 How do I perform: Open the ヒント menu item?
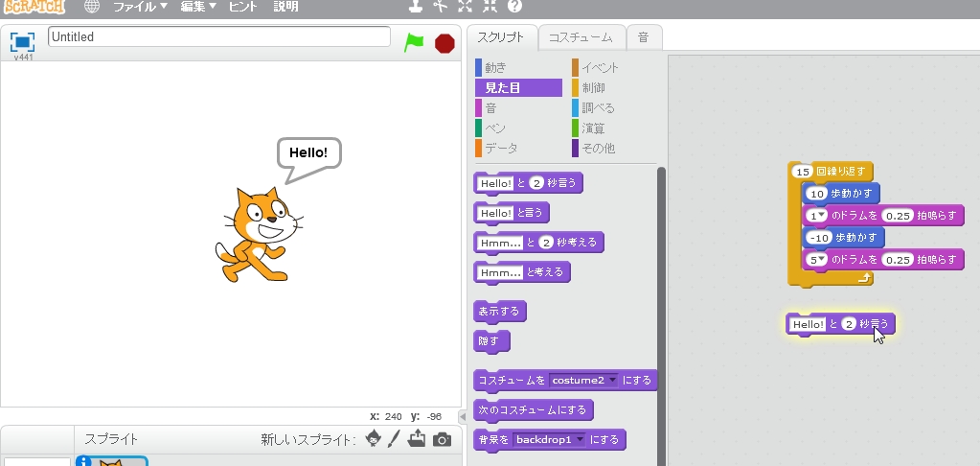[243, 7]
